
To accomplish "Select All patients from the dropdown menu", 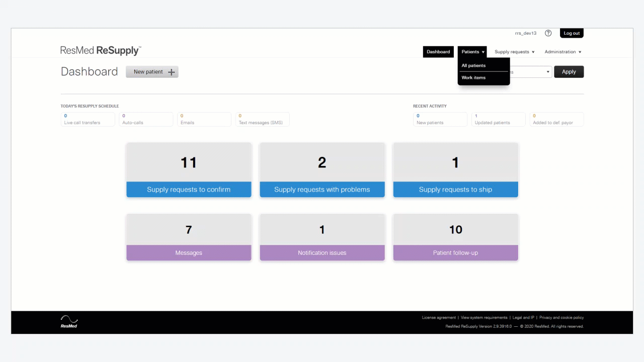I will (473, 65).
